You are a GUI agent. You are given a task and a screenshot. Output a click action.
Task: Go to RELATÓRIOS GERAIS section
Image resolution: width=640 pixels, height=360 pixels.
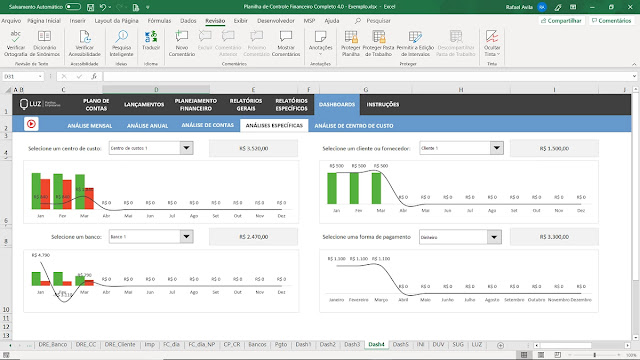(246, 104)
